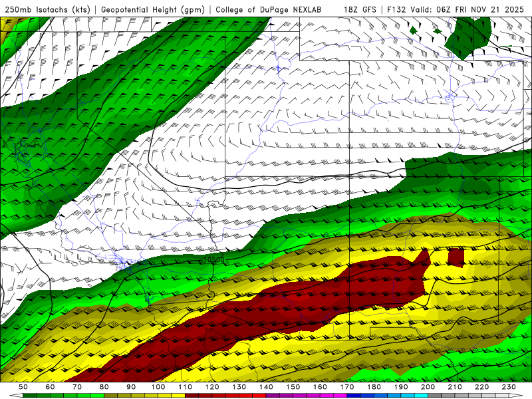Click the legend value '140'
532x399 pixels.
[266, 387]
